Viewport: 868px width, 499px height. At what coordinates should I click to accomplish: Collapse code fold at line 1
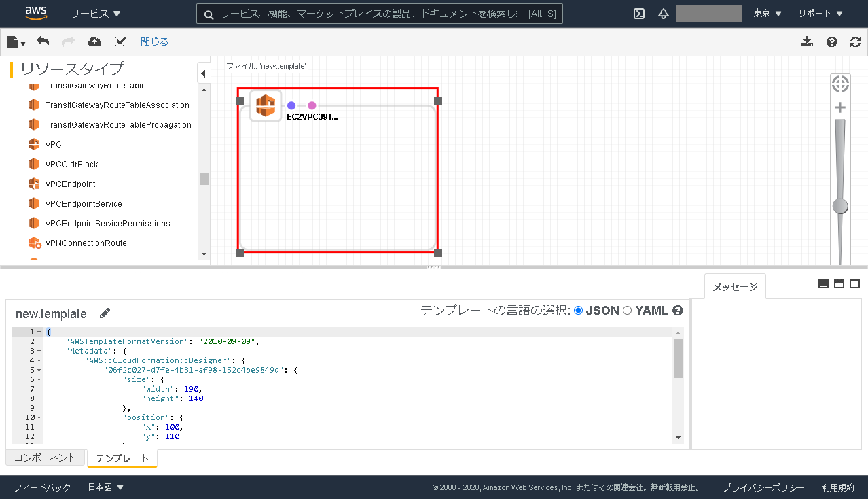[39, 332]
